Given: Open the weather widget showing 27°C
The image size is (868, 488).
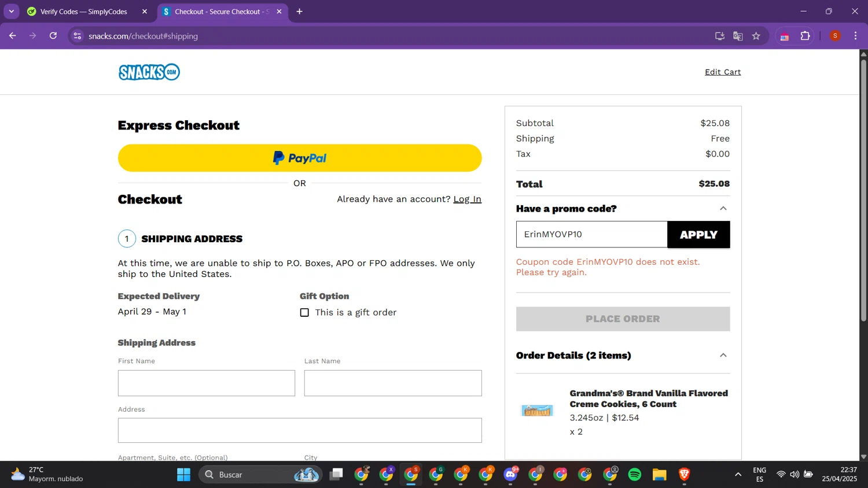Looking at the screenshot, I should [x=47, y=475].
